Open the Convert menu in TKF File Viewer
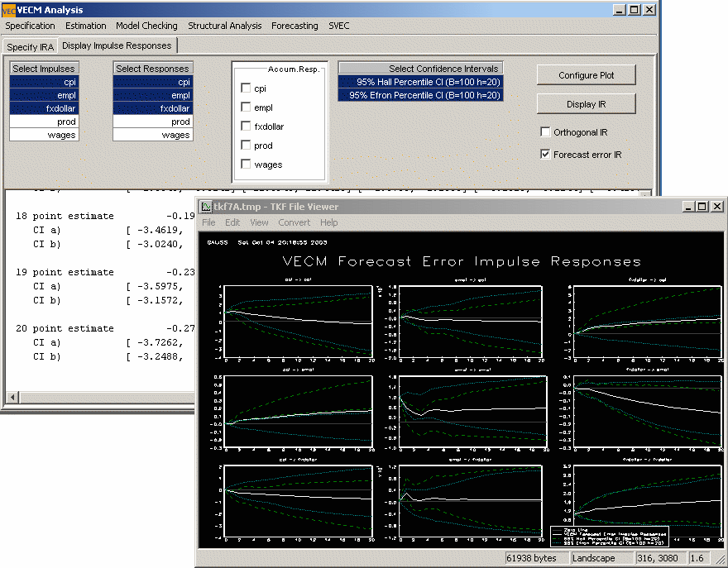Screen dimensions: 728x568 294,222
